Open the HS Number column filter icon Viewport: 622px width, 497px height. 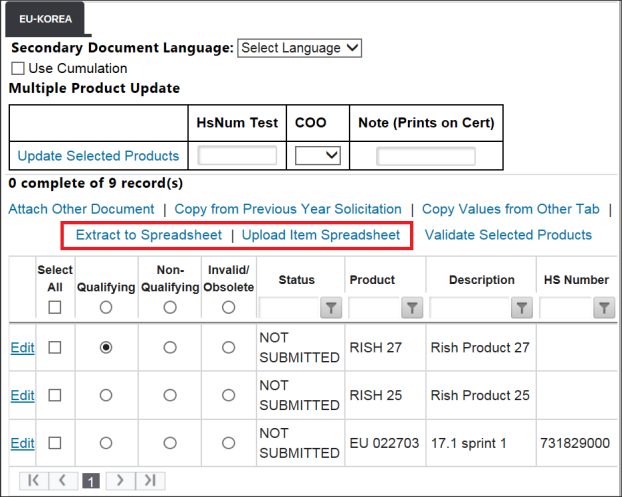point(604,308)
